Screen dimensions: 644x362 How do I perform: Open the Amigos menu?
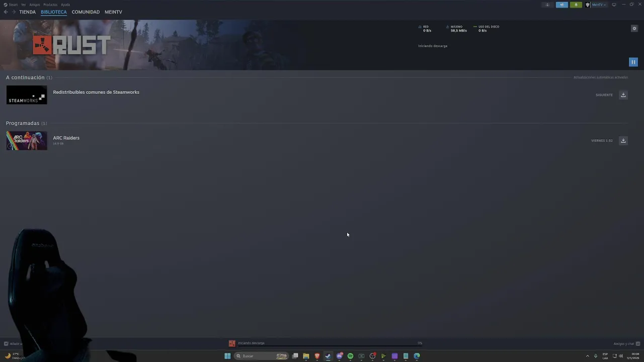click(34, 5)
